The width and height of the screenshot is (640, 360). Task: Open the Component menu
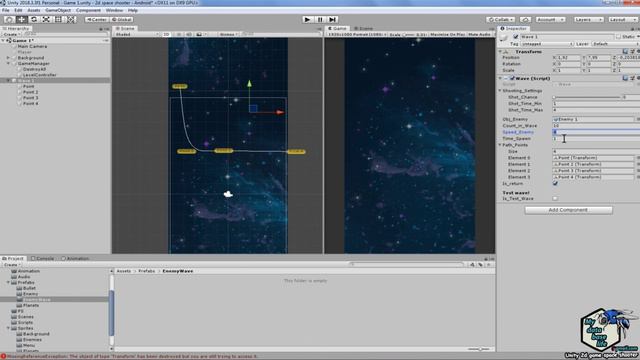pos(88,10)
